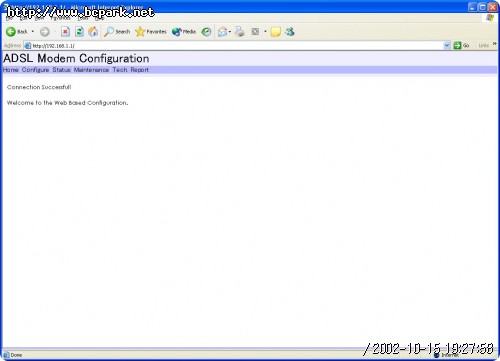Screen dimensions: 500x361
Task: Go back with the Back button
Action: point(17,32)
